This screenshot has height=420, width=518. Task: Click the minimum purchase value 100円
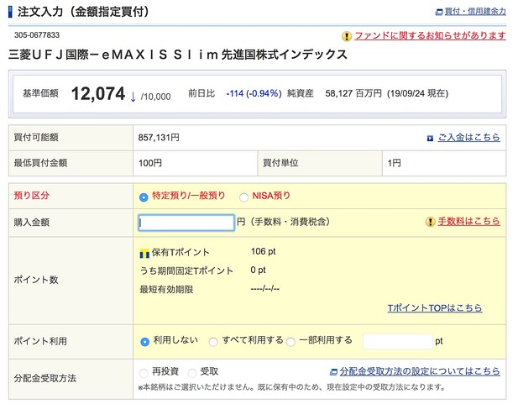coord(150,163)
